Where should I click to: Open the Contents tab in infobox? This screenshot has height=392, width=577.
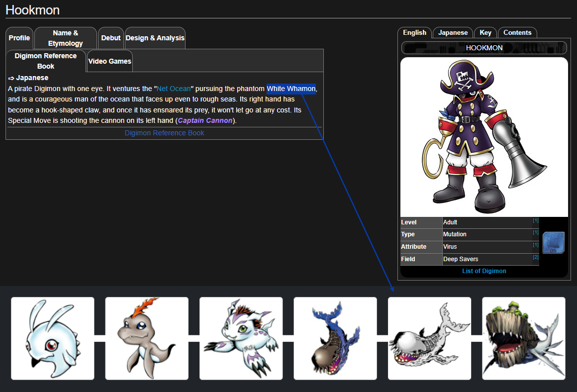(517, 33)
